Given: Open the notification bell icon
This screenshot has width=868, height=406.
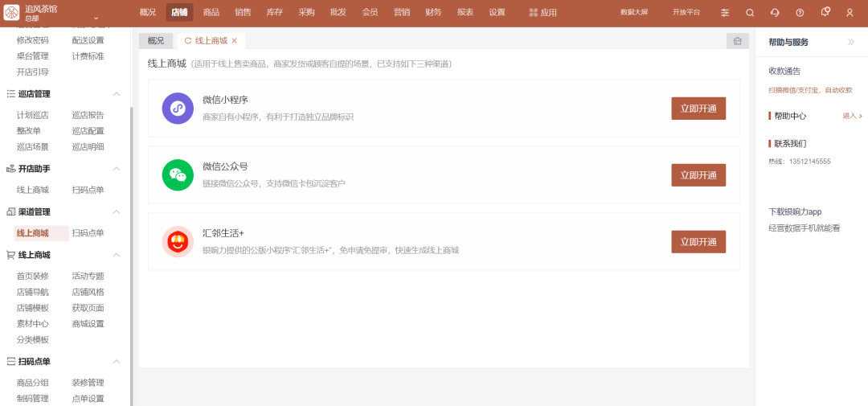Looking at the screenshot, I should click(x=825, y=13).
